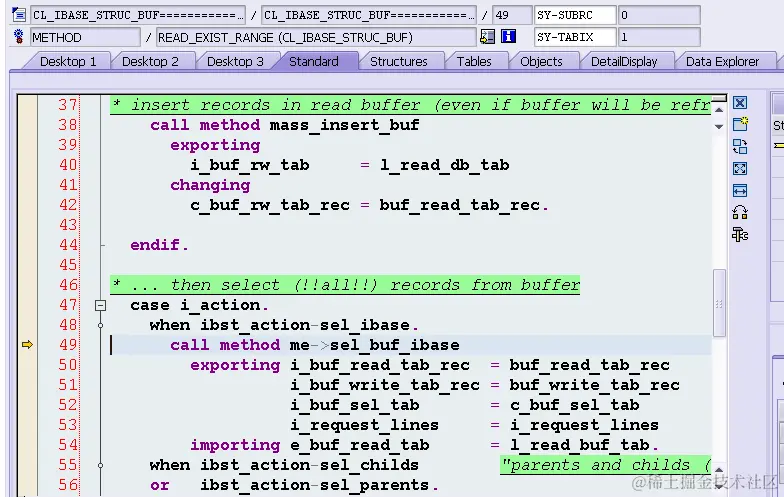This screenshot has height=497, width=784.
Task: Open the Objects tab
Action: click(542, 62)
